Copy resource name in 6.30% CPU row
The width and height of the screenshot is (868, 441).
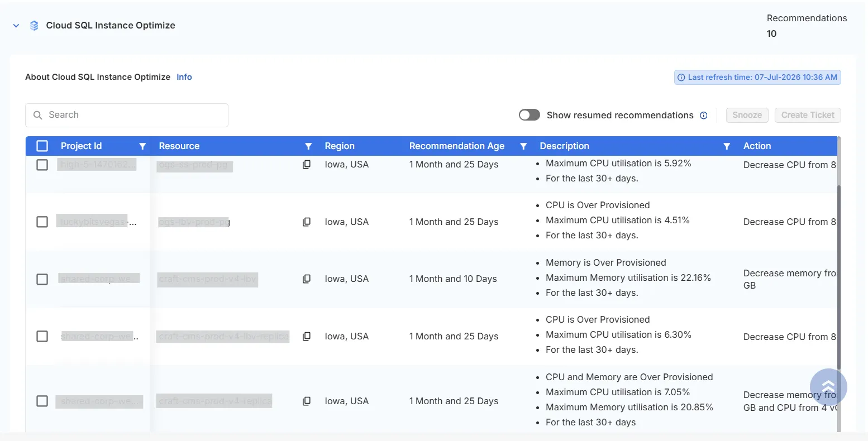pos(307,336)
